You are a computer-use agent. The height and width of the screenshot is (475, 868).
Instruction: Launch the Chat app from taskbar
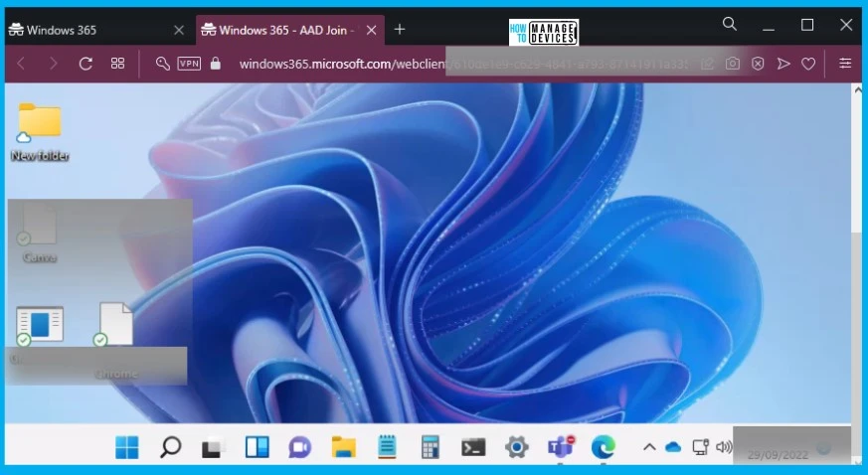pyautogui.click(x=300, y=447)
